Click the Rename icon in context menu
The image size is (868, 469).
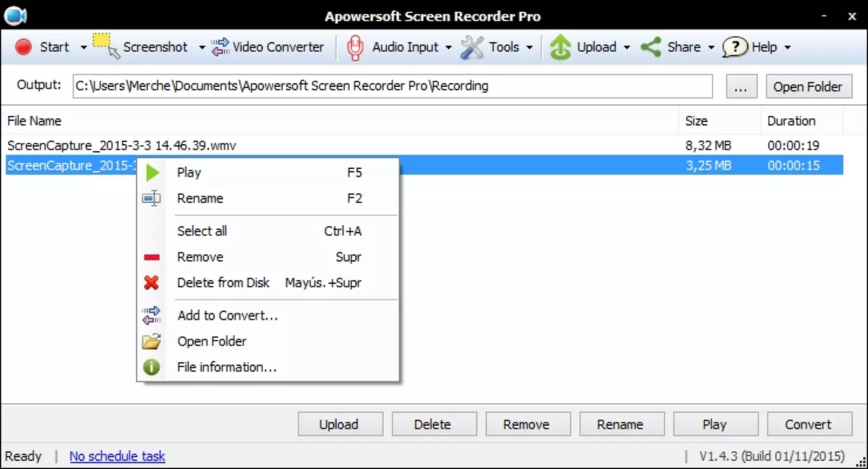[x=151, y=198]
